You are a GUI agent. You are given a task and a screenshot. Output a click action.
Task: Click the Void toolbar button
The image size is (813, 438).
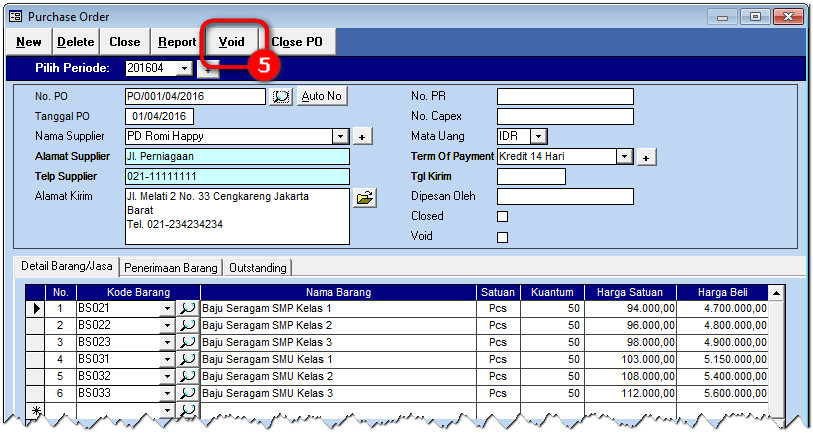[x=231, y=42]
